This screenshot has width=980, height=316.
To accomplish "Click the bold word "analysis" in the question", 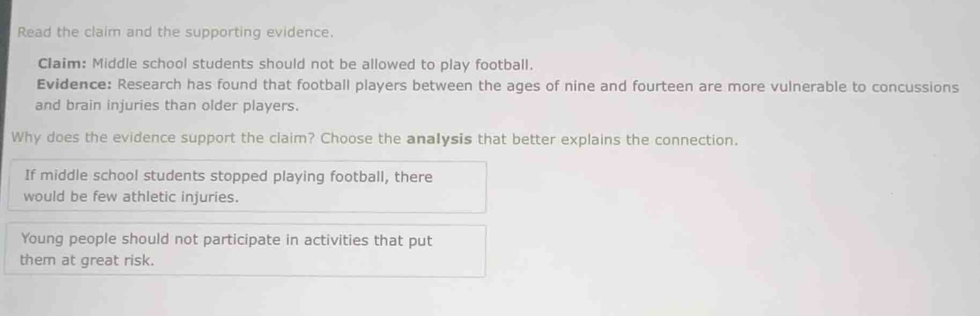I will (439, 139).
